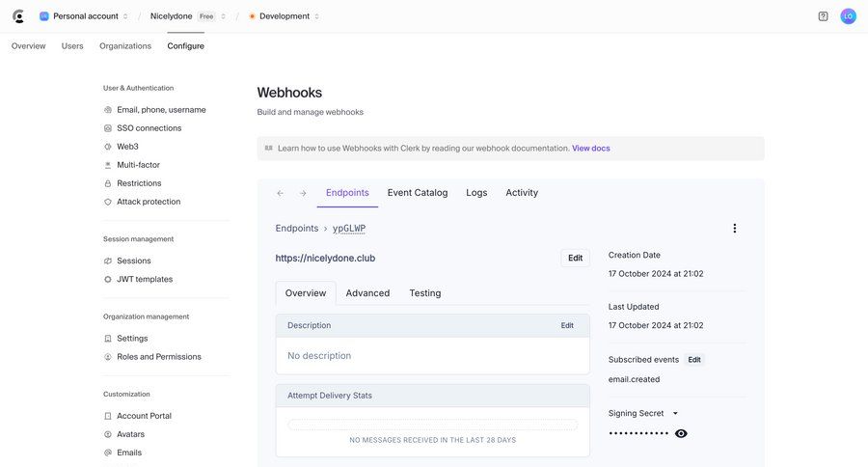Switch to the Overview top tab
868x467 pixels.
(28, 46)
